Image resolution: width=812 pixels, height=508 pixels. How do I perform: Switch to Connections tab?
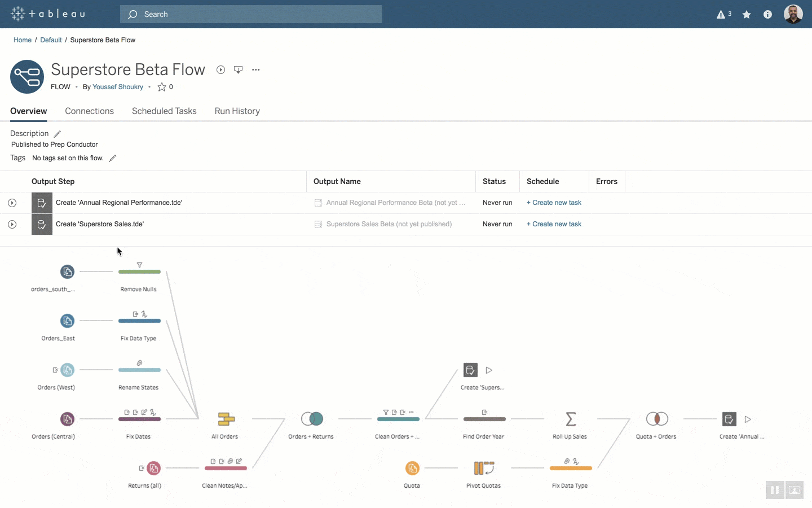coord(89,111)
